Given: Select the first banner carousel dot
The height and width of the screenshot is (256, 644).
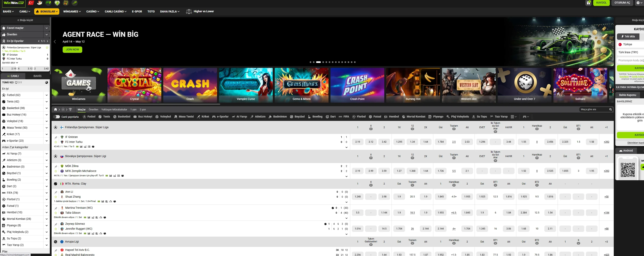Looking at the screenshot, I should tap(311, 62).
